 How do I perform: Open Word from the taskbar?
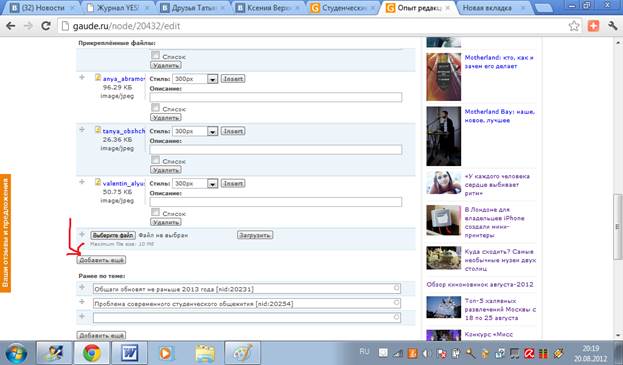129,353
